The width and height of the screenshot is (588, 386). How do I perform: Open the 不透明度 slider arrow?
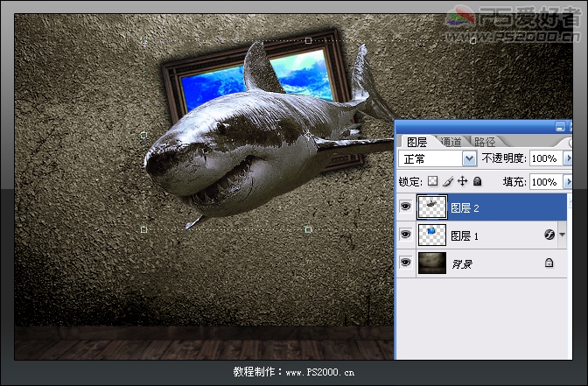pos(568,158)
